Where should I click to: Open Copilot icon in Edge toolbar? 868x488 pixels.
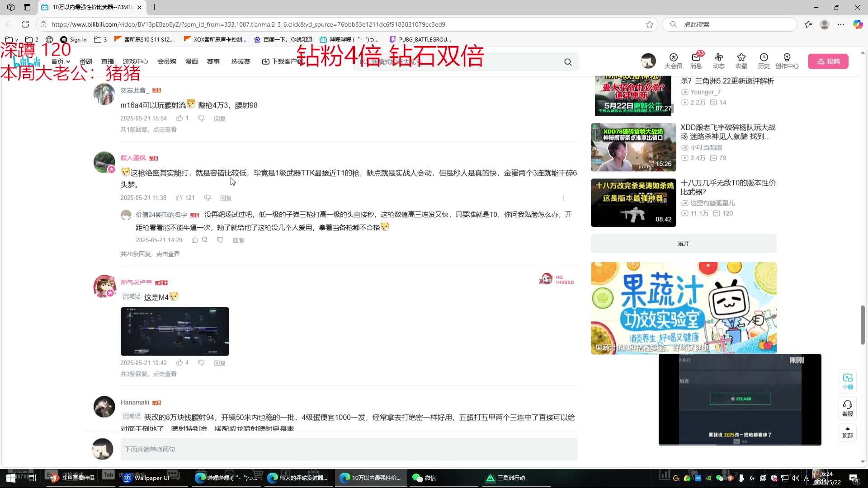(858, 24)
